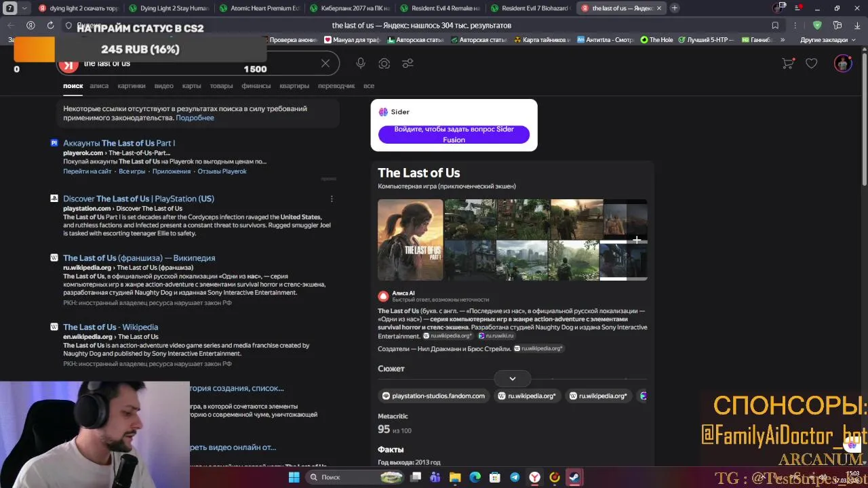Viewport: 868px width, 488px height.
Task: Select the поиск search tab
Action: [x=73, y=86]
